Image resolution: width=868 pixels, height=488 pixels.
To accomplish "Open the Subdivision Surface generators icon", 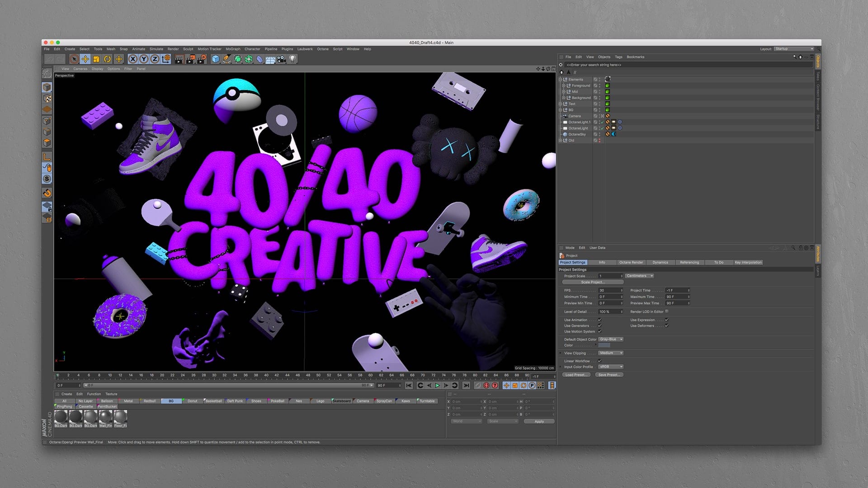I will [x=238, y=59].
